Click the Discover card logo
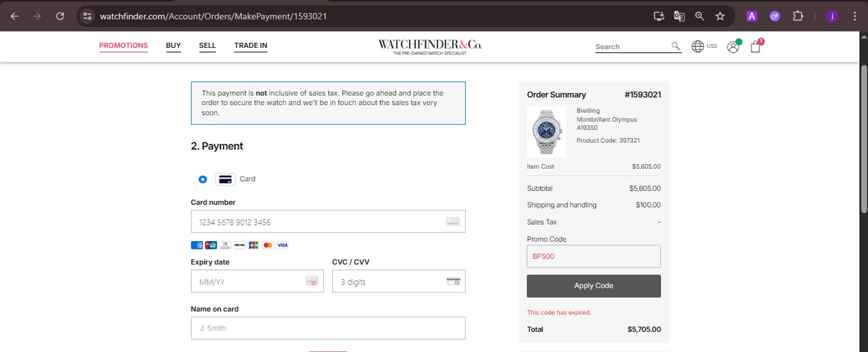Screen dimensions: 868x352 [x=240, y=245]
